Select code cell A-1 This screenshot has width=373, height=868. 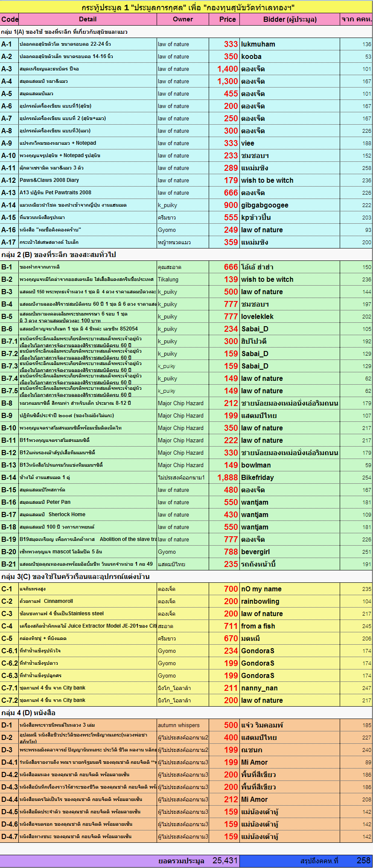pyautogui.click(x=9, y=44)
